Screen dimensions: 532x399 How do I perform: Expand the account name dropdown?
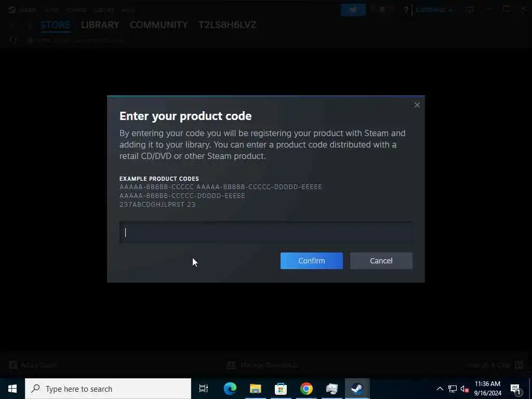click(434, 10)
